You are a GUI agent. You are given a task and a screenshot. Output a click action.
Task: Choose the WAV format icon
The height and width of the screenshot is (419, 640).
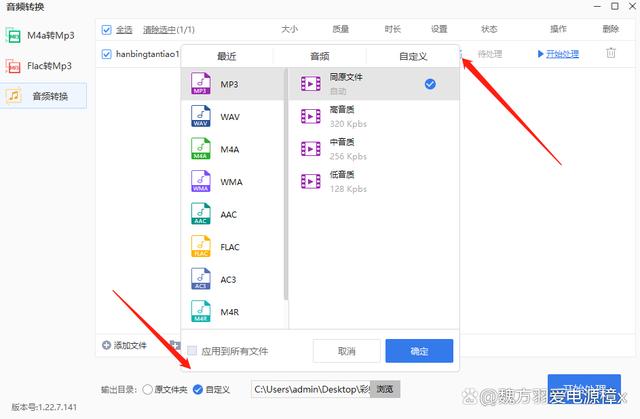coord(201,118)
